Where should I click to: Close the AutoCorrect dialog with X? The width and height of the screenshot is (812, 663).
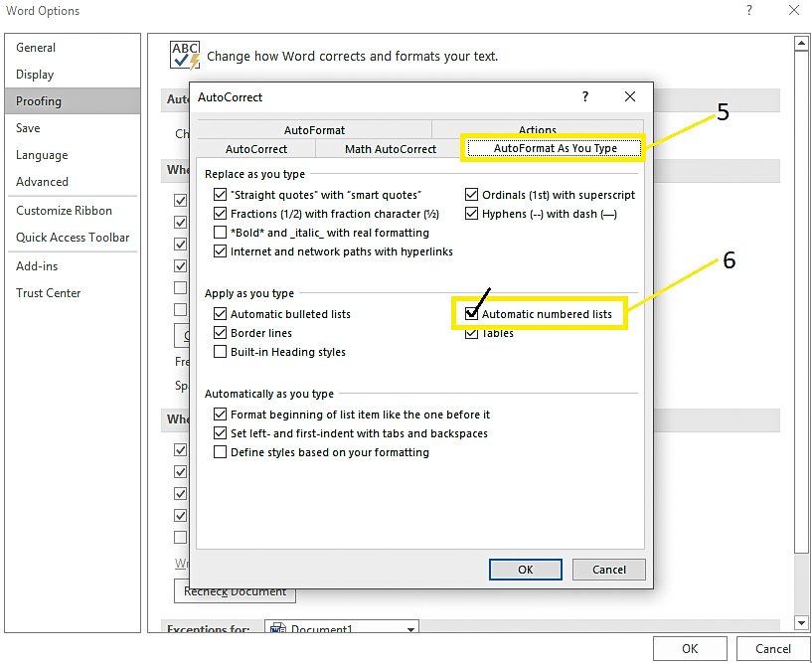(x=630, y=96)
